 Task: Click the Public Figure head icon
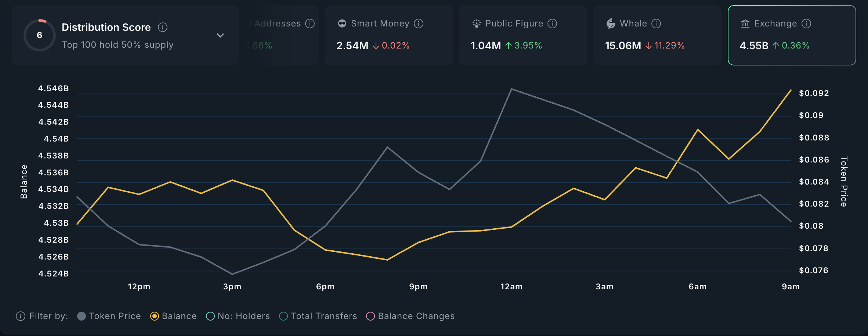(x=476, y=23)
